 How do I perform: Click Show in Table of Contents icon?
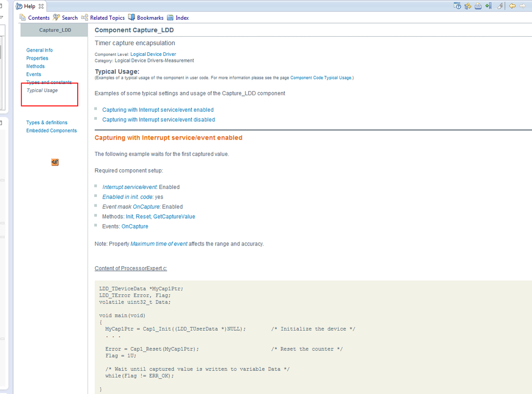coord(468,6)
